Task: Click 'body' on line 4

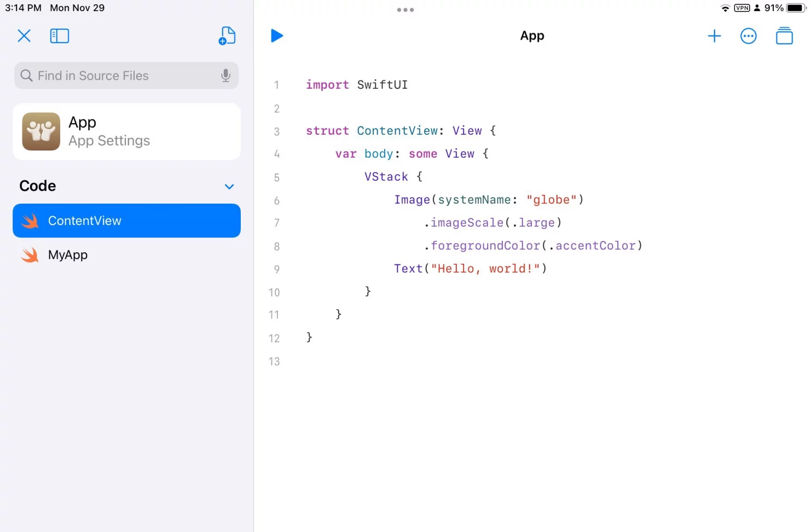Action: (379, 154)
